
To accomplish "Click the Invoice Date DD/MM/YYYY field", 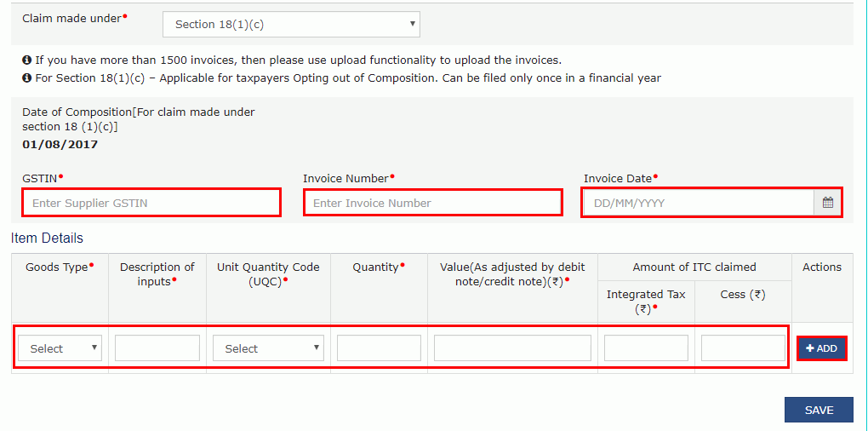I will 698,204.
